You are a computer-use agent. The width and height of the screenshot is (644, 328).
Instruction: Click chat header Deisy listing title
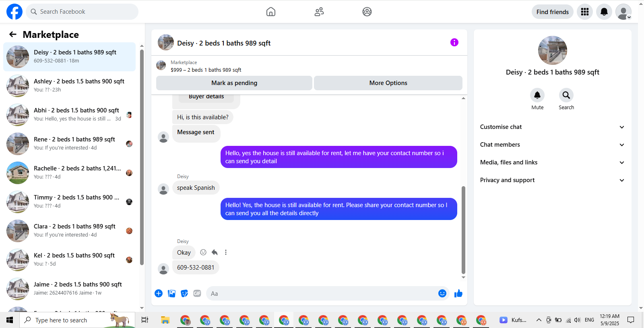[224, 43]
